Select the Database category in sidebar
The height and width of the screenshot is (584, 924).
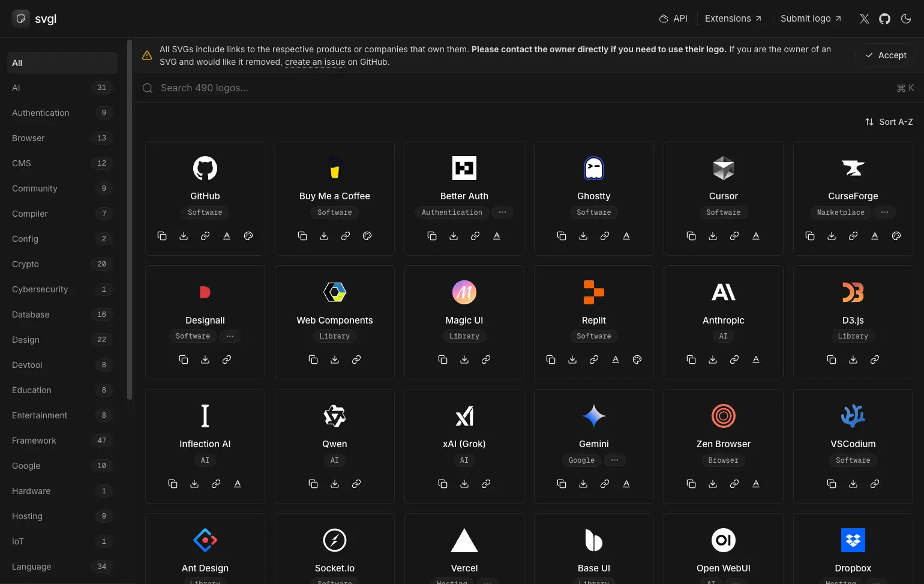(62, 315)
